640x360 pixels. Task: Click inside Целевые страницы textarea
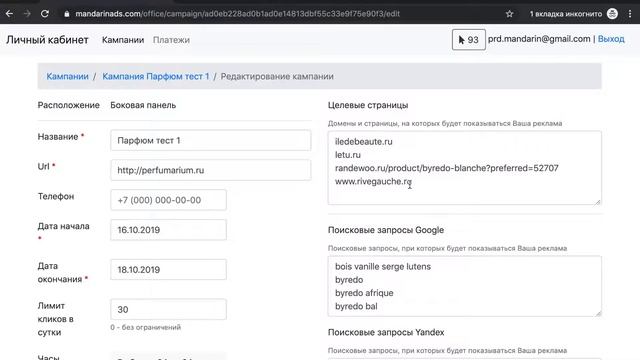pyautogui.click(x=464, y=168)
